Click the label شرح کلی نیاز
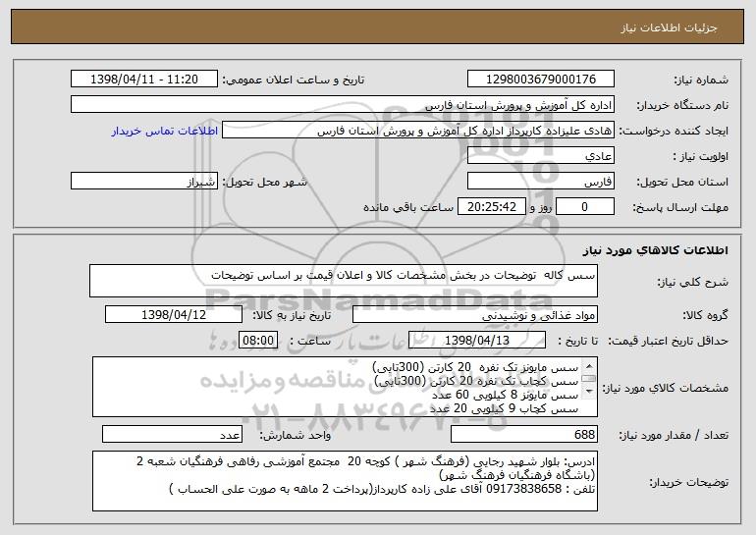The height and width of the screenshot is (535, 756). coord(693,283)
